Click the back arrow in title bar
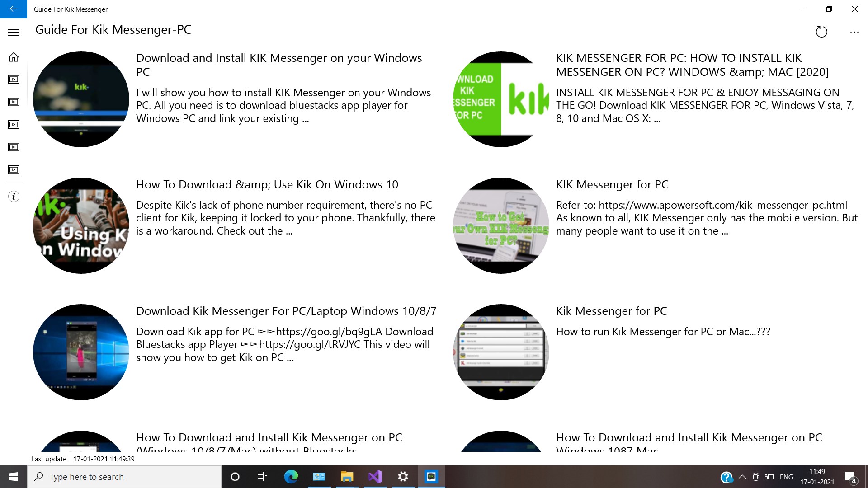Image resolution: width=868 pixels, height=488 pixels. click(13, 9)
